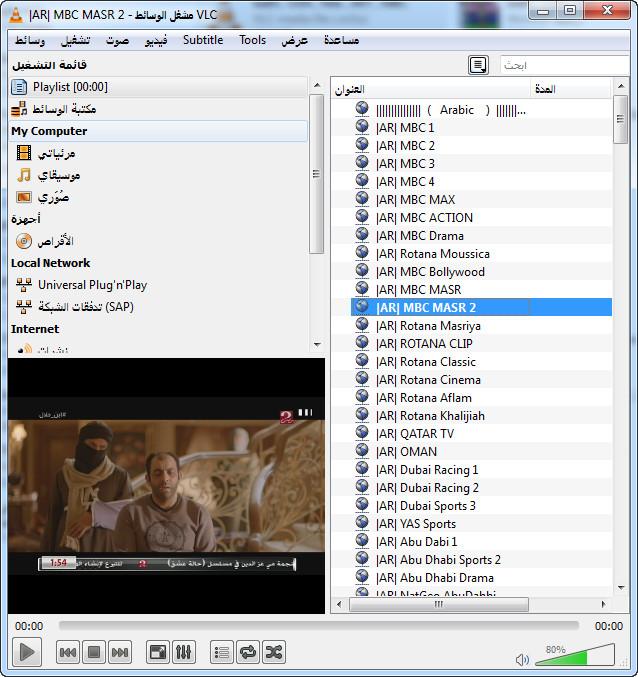Open مكتبة الوسائط media library

click(x=158, y=109)
